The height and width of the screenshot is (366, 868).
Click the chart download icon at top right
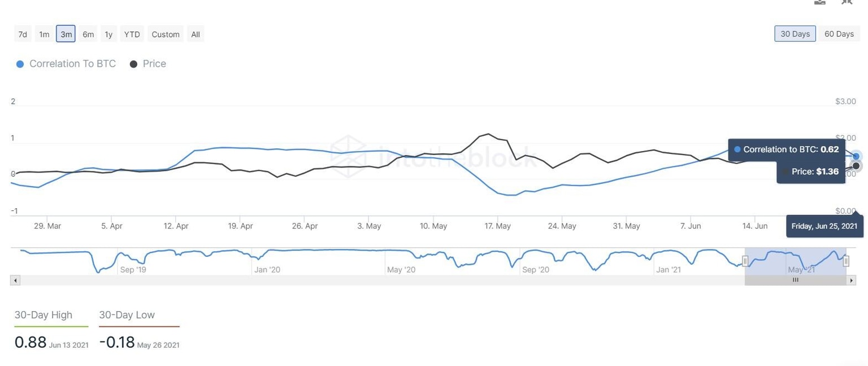pos(819,2)
